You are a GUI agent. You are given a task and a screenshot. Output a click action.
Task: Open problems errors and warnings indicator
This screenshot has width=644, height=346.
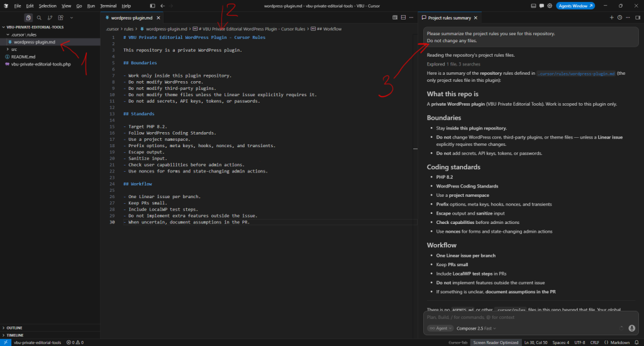point(75,343)
